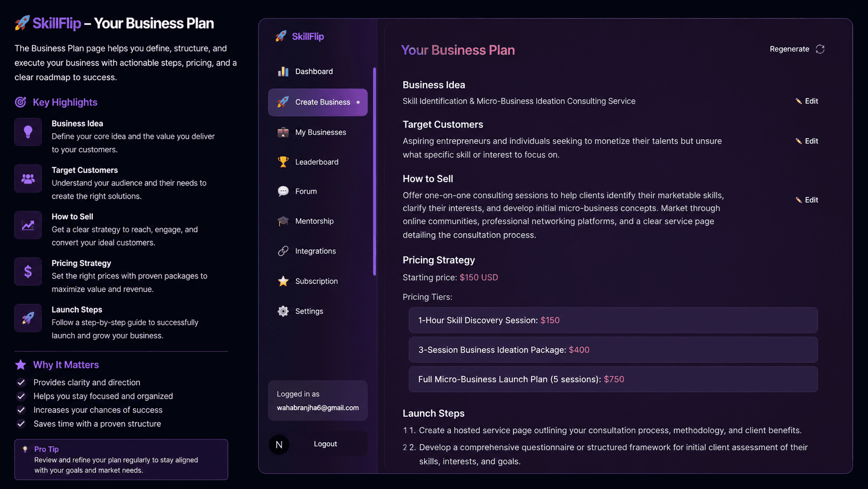
Task: Click the N user avatar circle
Action: (x=279, y=444)
